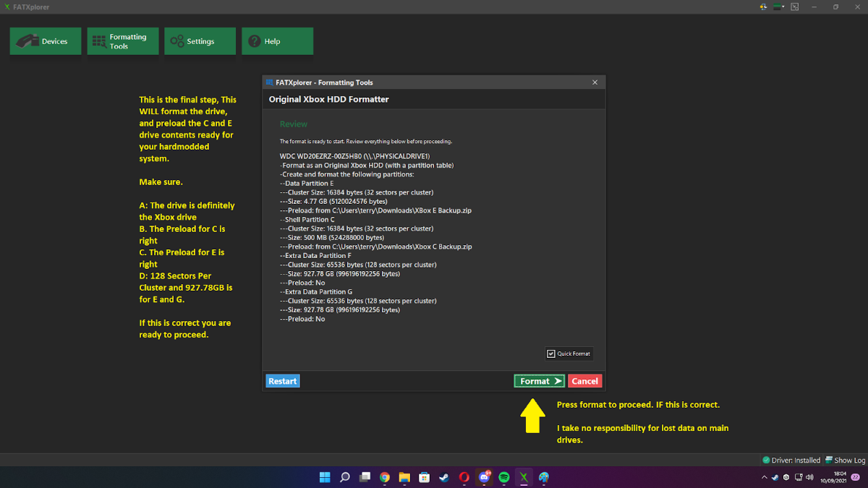Open Steam from the taskbar
The width and height of the screenshot is (868, 488).
444,477
